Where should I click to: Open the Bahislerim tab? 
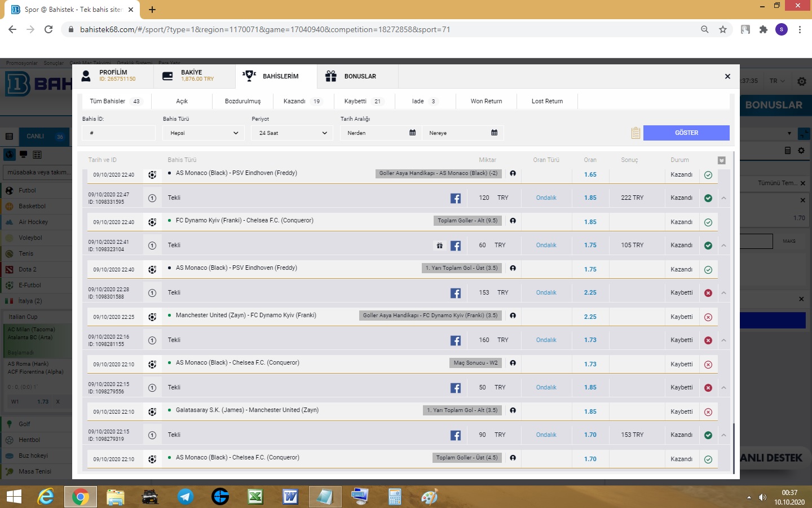[x=276, y=76]
